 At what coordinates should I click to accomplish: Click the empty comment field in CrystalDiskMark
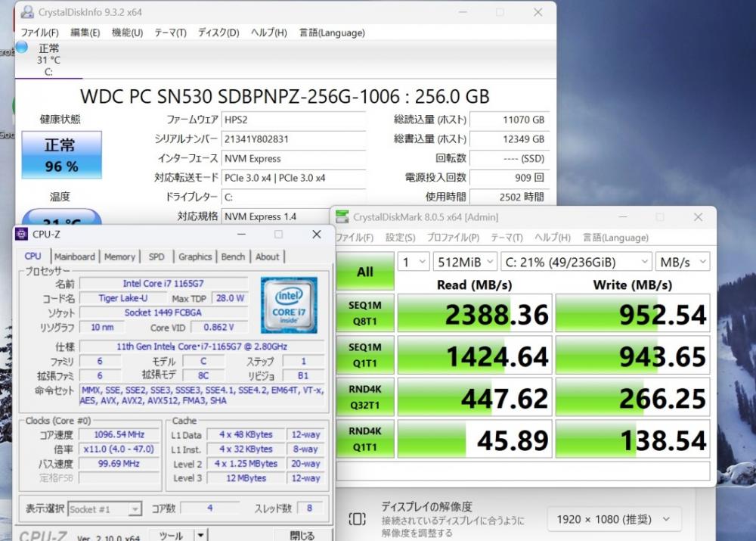pyautogui.click(x=523, y=471)
